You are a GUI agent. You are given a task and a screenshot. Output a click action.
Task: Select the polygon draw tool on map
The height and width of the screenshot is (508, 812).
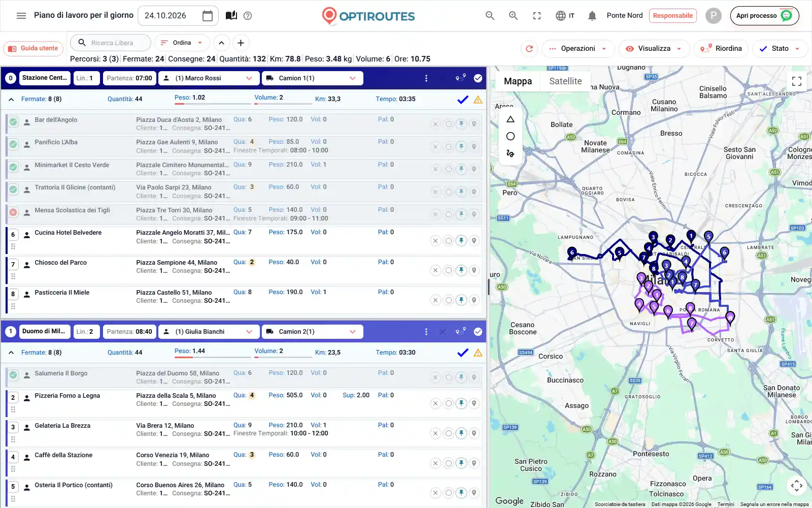[511, 119]
